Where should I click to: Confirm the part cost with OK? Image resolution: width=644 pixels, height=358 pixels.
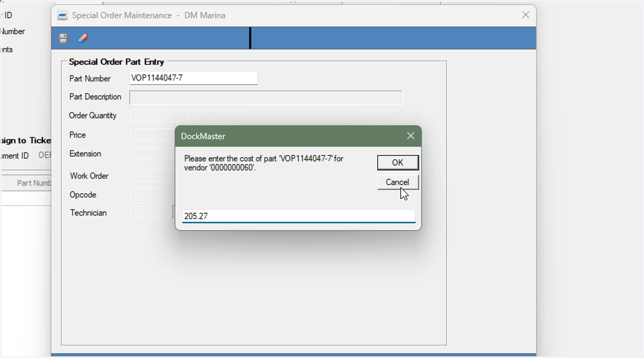[398, 163]
